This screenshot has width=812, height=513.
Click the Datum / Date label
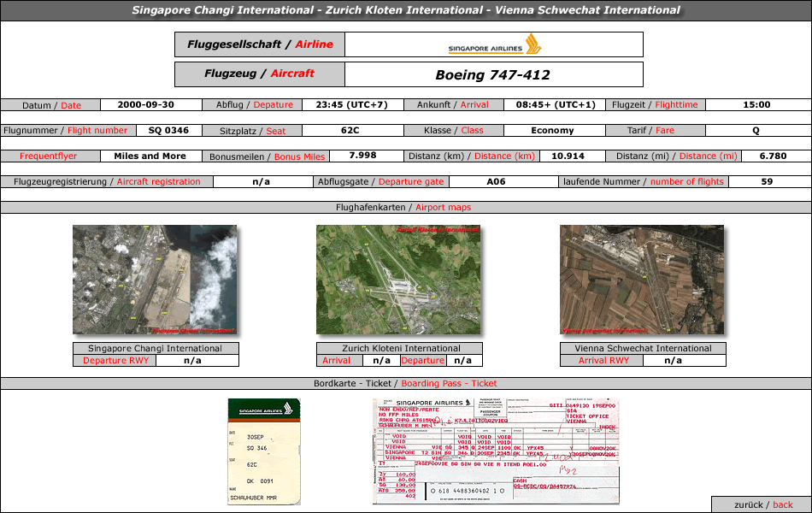pos(51,105)
